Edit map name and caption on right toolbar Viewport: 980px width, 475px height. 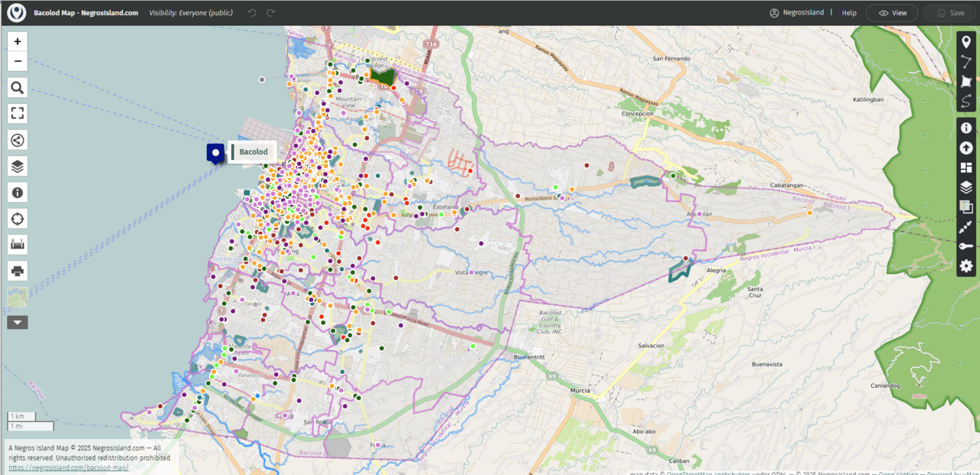tap(966, 128)
